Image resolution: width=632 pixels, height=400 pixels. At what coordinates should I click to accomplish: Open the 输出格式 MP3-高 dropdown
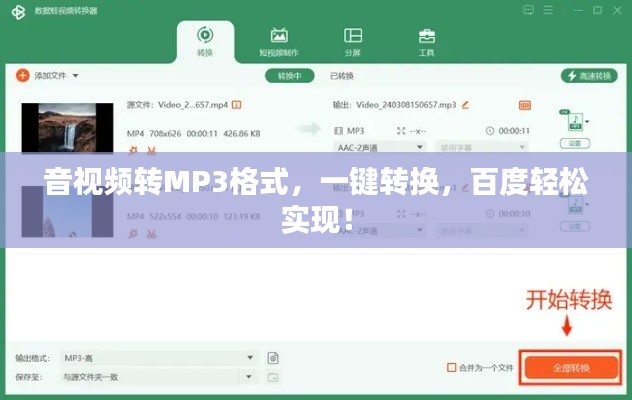pos(159,358)
